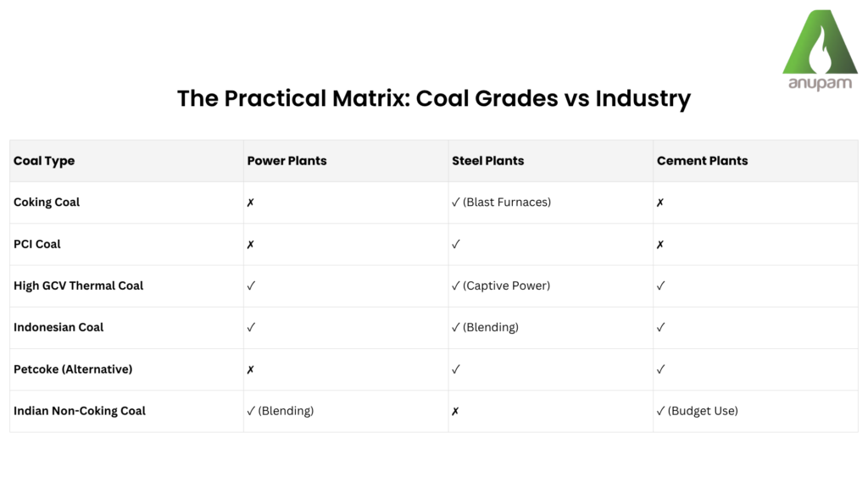
Task: Click the check mark for Petcoke under Steel Plants
Action: pos(456,369)
